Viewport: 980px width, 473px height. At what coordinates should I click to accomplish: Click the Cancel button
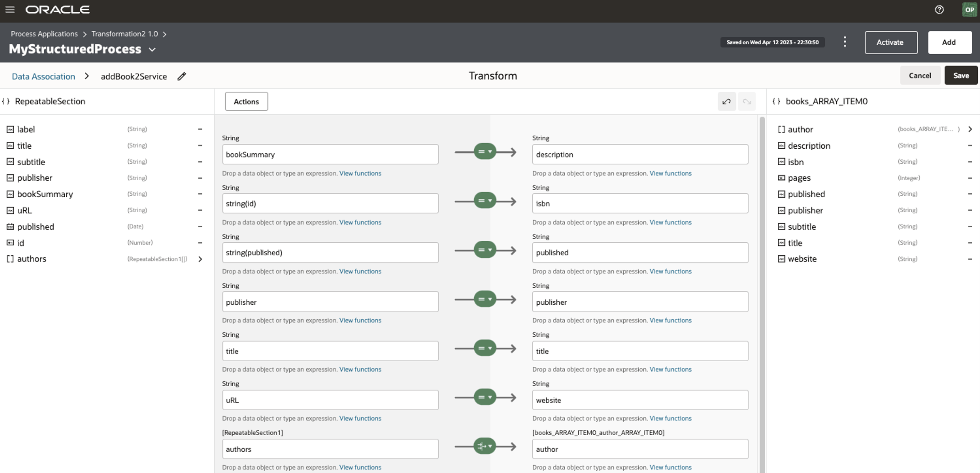(x=920, y=75)
